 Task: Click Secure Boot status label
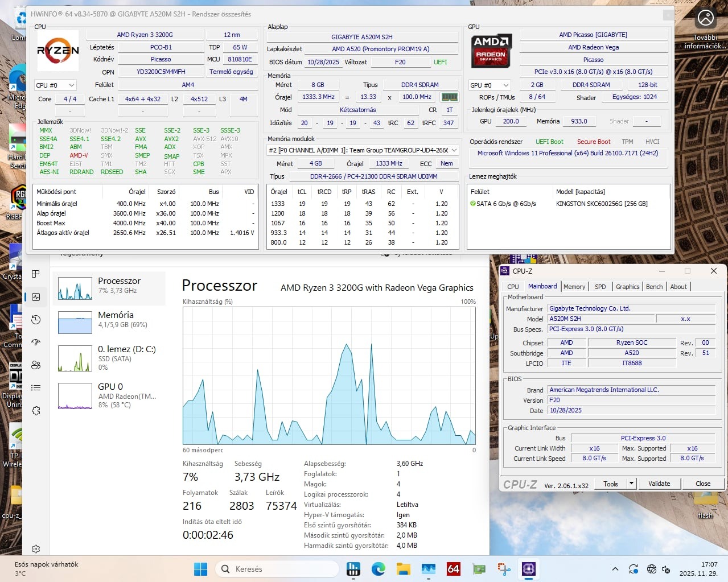coord(593,142)
